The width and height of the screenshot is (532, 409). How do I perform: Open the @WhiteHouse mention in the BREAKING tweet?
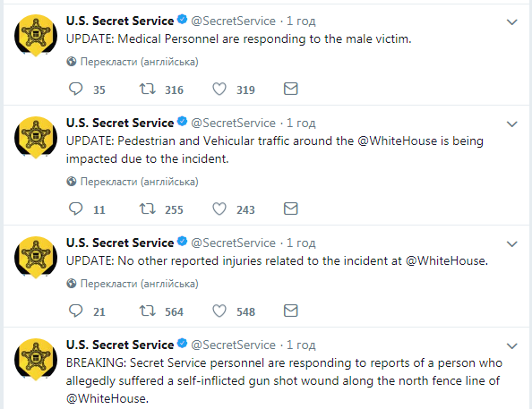tap(107, 398)
